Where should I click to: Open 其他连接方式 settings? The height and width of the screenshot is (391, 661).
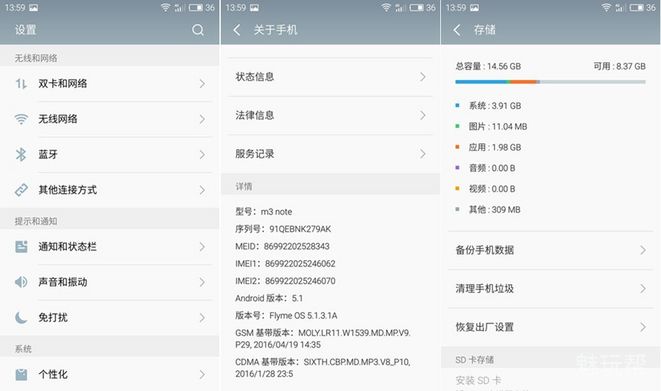[x=110, y=190]
